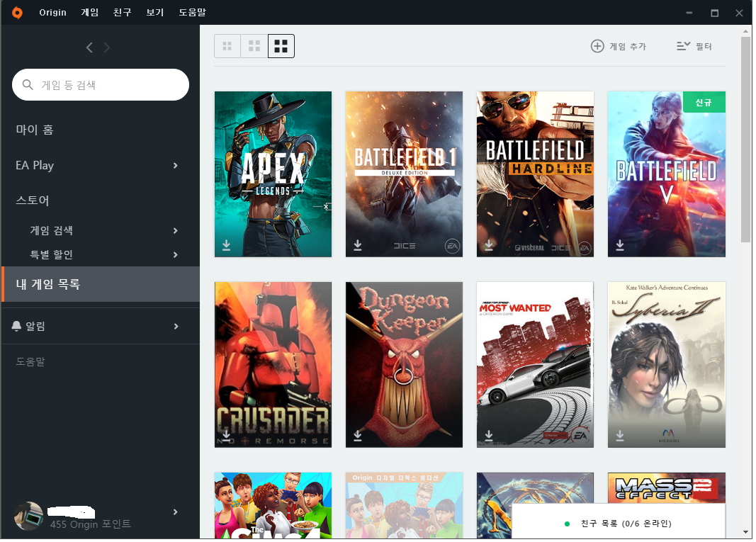This screenshot has width=756, height=542.
Task: Open the 친구 menu
Action: click(x=122, y=13)
